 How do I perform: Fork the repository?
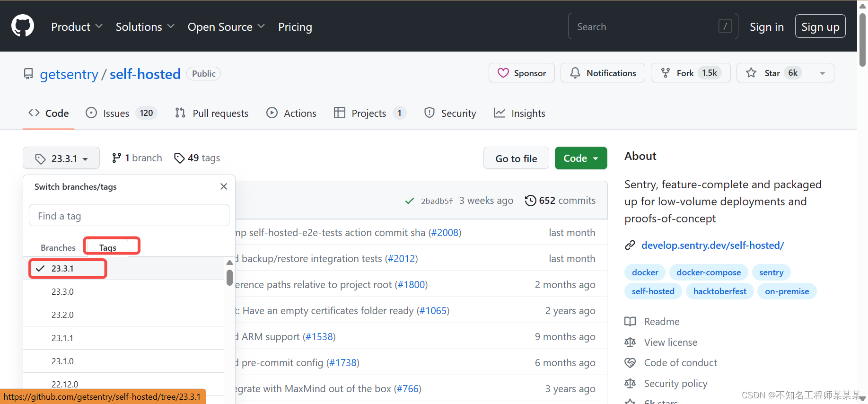click(x=691, y=73)
